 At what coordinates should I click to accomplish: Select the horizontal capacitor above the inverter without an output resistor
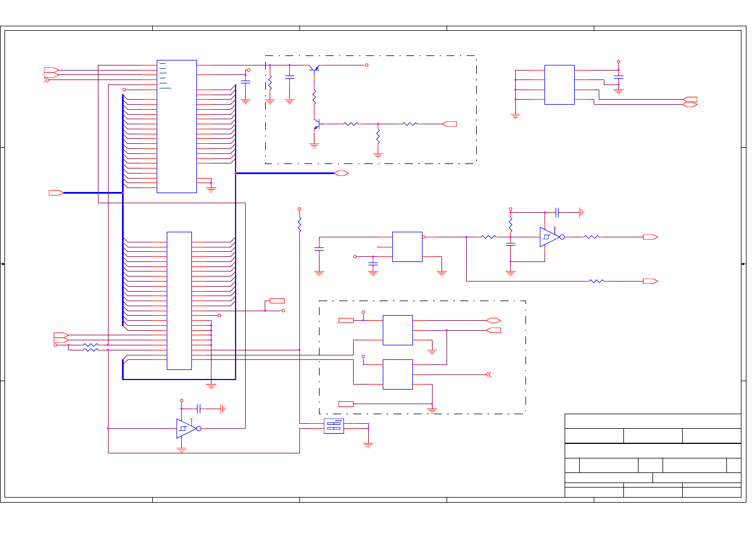199,409
